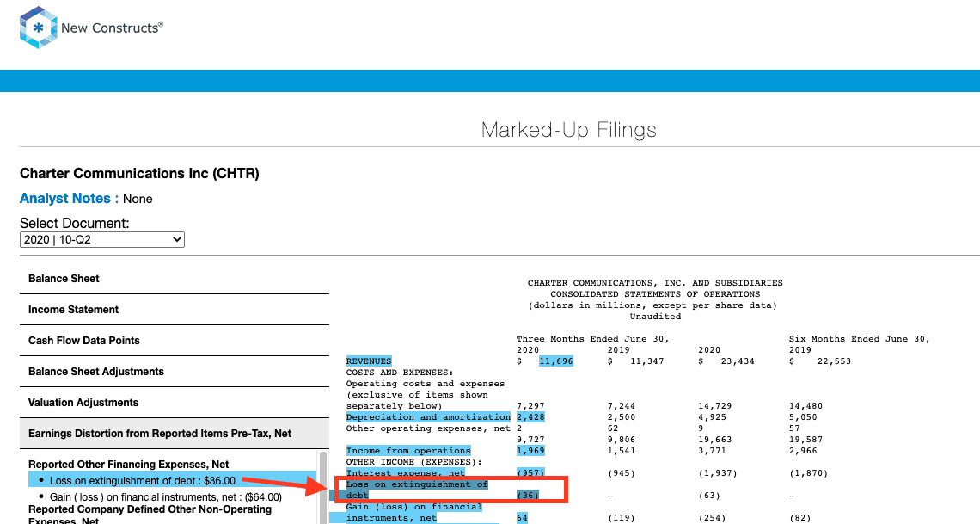Click the (82) financial instruments figure
980x524 pixels.
800,518
